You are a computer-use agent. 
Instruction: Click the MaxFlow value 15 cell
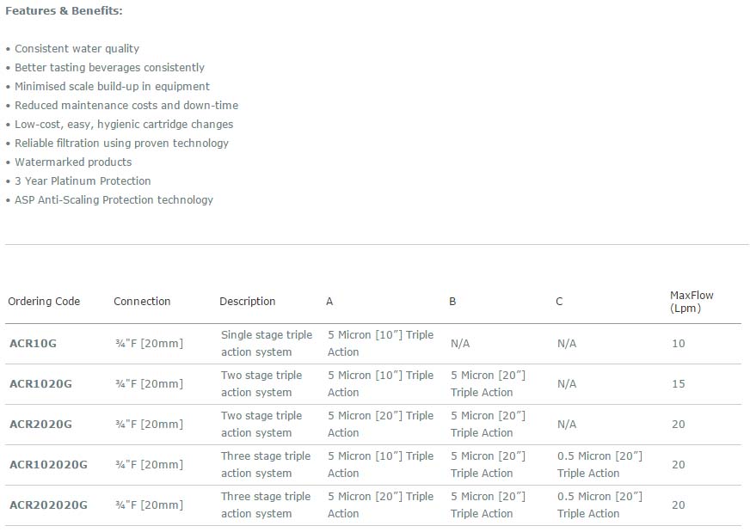(679, 384)
